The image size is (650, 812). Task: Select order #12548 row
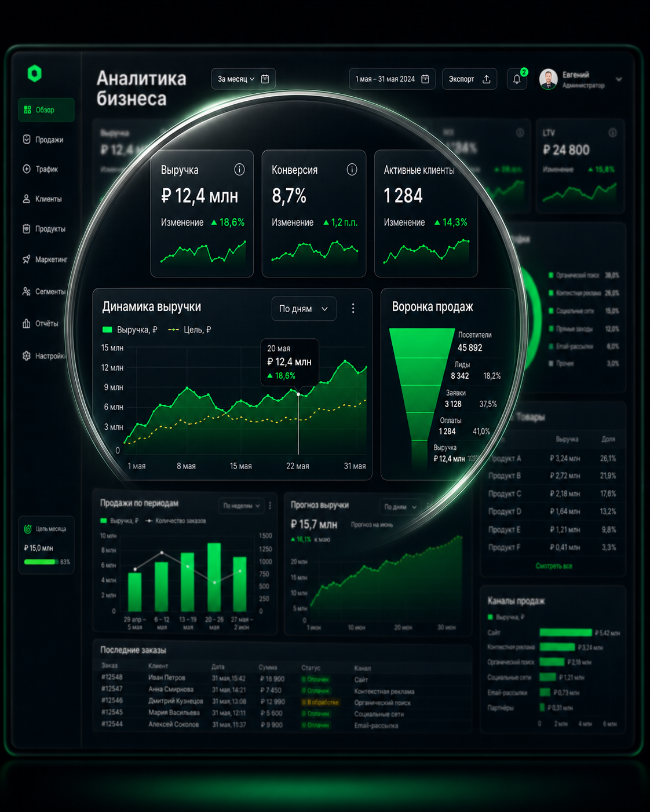pos(284,678)
